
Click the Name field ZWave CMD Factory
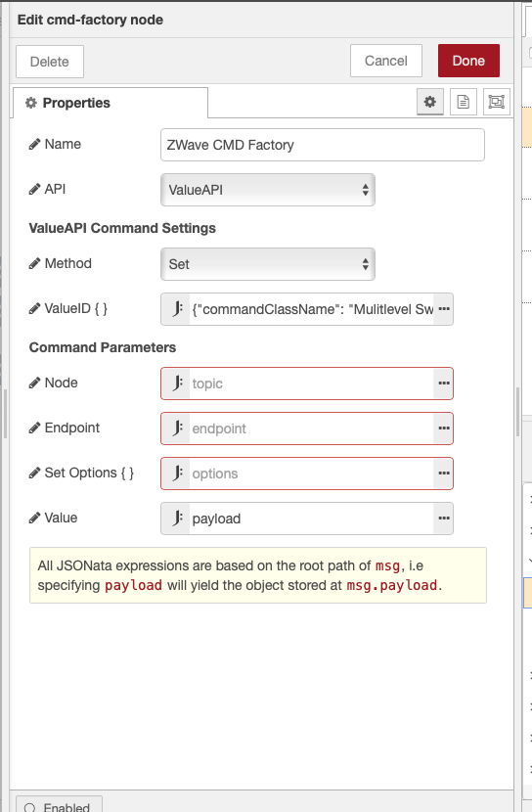click(x=323, y=145)
